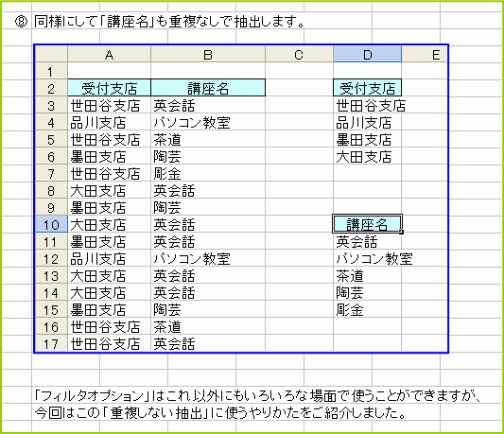Select row 14 header

[x=51, y=292]
